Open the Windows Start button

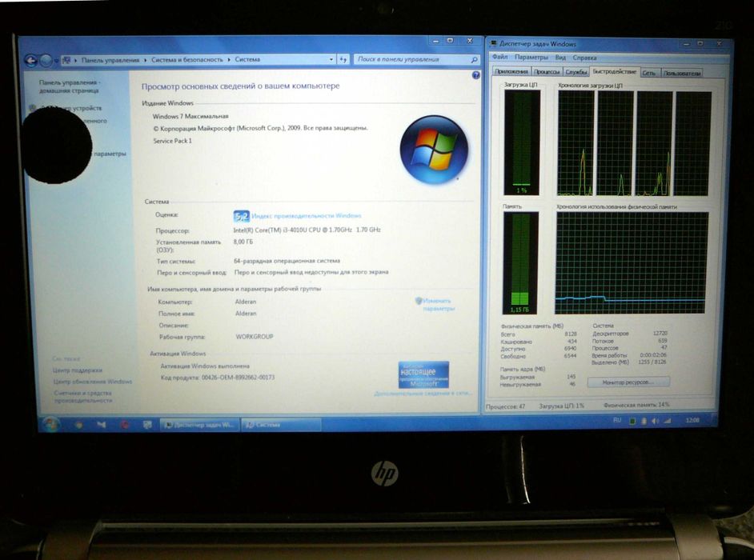(50, 424)
